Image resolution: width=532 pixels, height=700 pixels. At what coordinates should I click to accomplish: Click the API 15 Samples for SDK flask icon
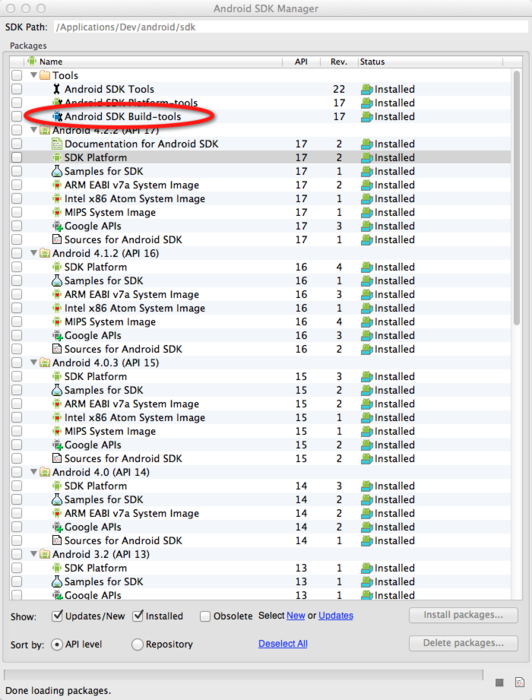(57, 390)
